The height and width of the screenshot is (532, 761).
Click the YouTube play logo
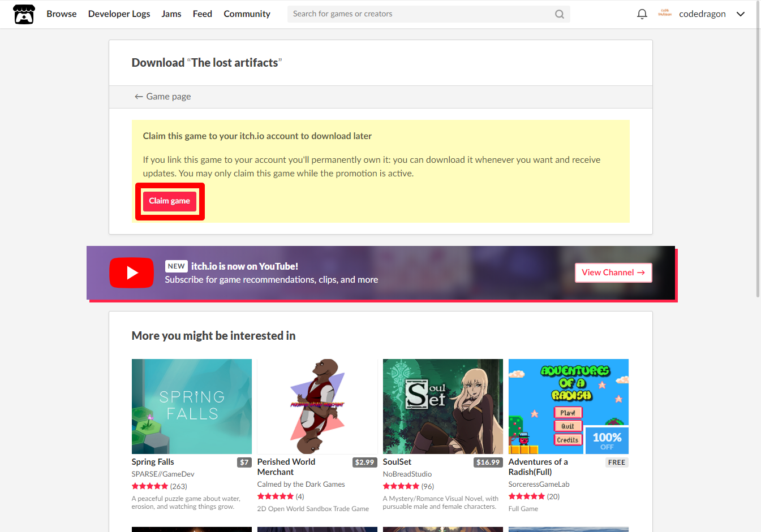coord(132,273)
